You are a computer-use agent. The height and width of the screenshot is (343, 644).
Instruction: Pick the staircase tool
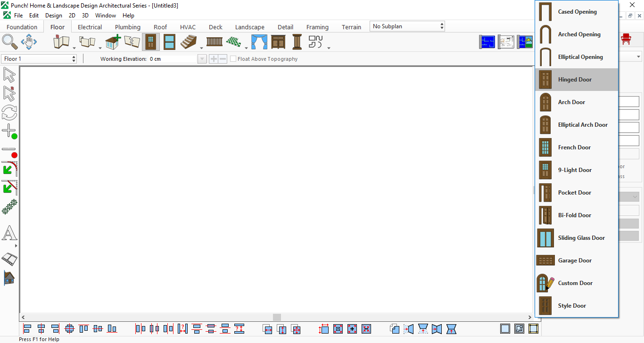pos(189,42)
